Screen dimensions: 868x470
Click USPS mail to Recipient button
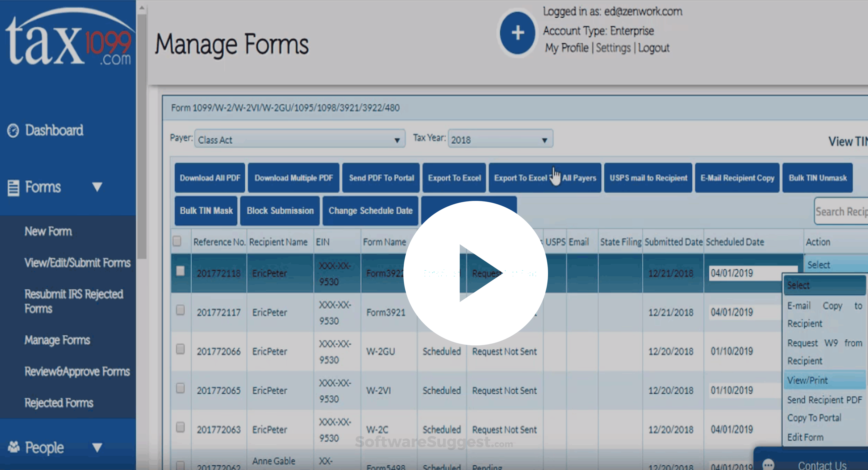(x=648, y=178)
